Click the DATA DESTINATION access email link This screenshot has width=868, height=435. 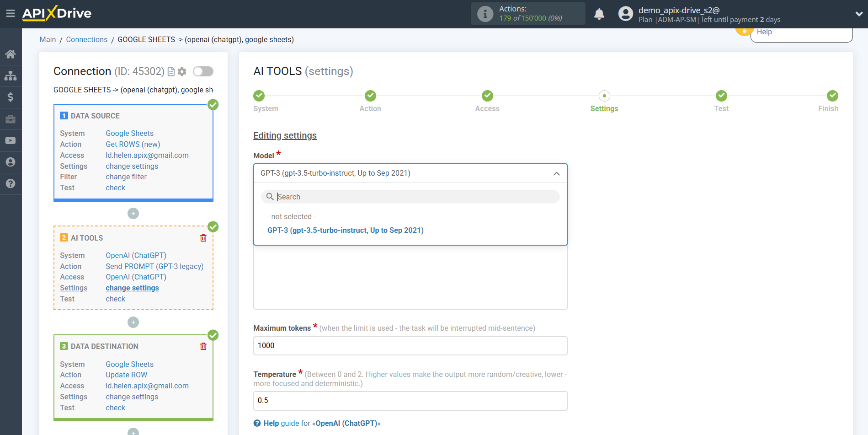(x=147, y=386)
